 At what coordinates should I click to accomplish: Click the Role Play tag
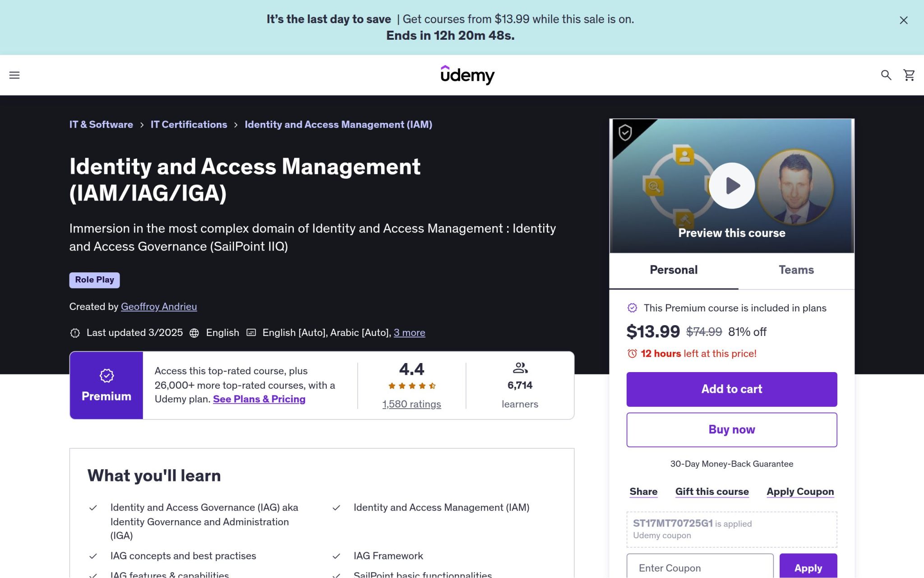(x=94, y=280)
